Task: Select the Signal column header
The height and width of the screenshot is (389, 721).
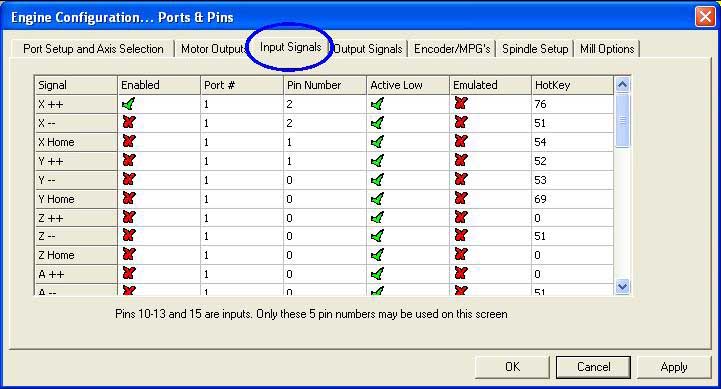Action: (76, 85)
